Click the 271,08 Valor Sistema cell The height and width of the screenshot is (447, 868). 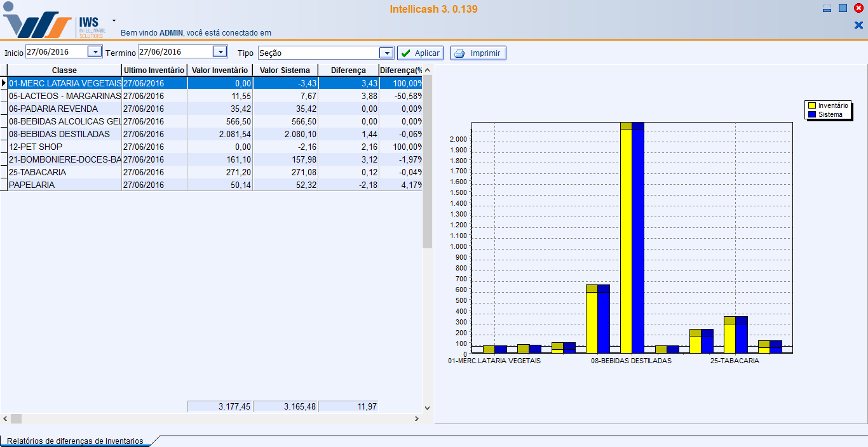[285, 172]
